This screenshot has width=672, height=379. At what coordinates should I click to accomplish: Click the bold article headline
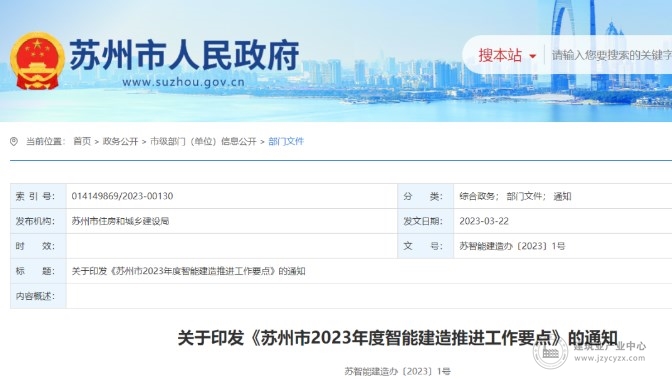pyautogui.click(x=397, y=338)
